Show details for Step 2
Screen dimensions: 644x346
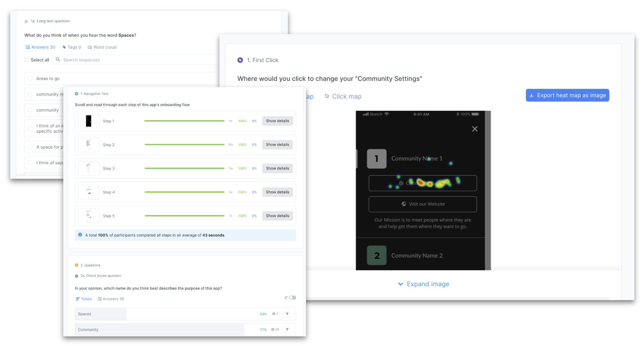click(277, 145)
